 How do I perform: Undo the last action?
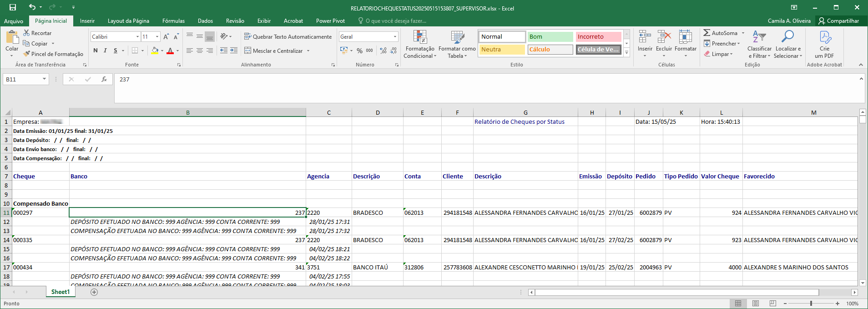point(32,7)
